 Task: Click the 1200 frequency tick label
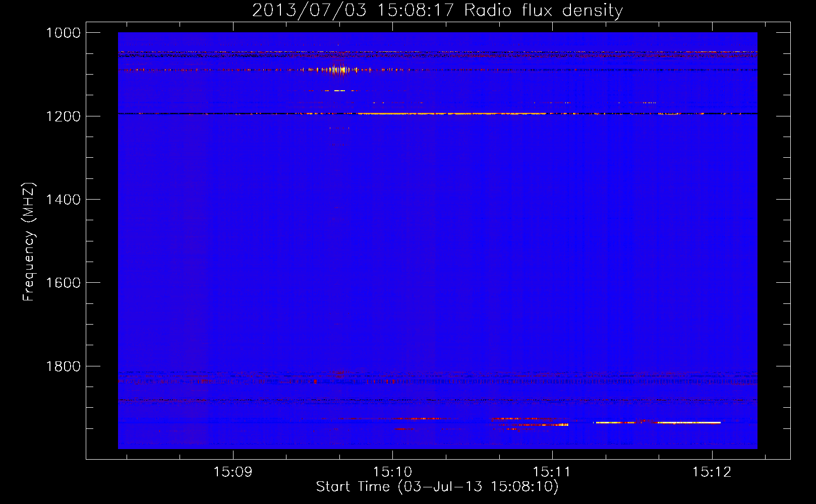[x=63, y=116]
